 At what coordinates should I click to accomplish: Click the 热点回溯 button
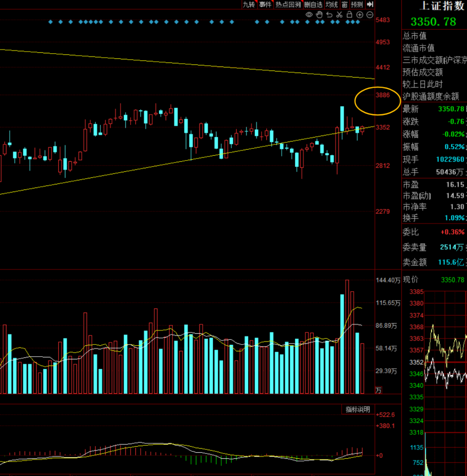pos(288,4)
